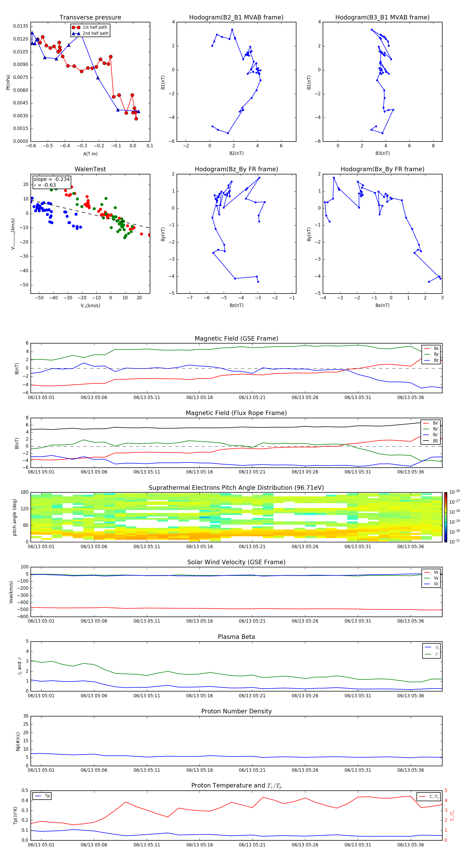This screenshot has width=473, height=868.
Task: Click the 'Magnetic Field (Flux Rope Frame)' title
Action: coord(236,413)
